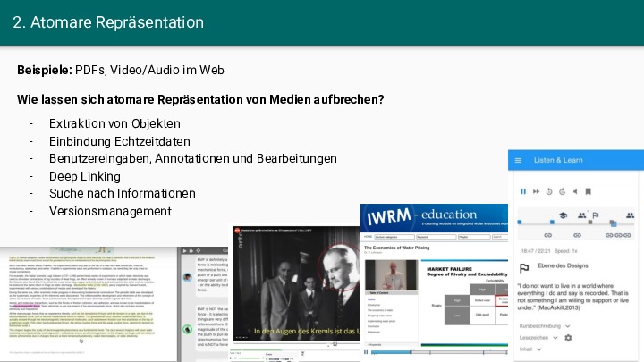Click the rewind (counter-clockwise) icon
The height and width of the screenshot is (362, 644).
coord(549,191)
